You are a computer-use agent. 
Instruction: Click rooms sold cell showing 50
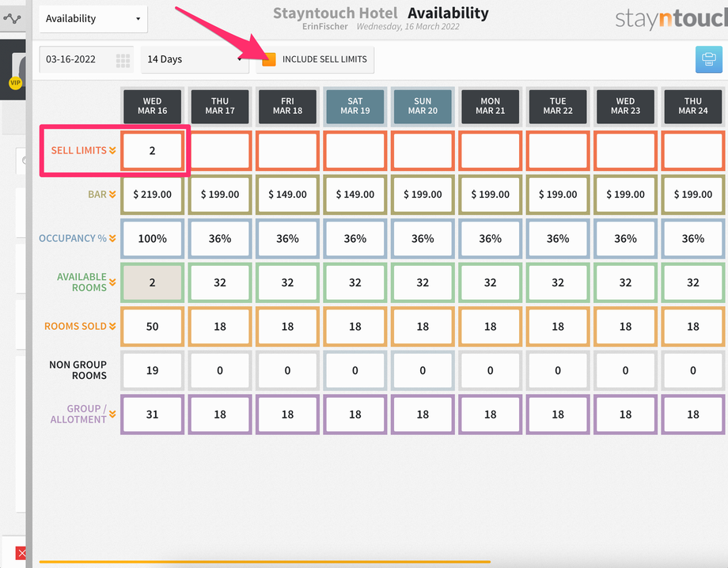pos(152,326)
